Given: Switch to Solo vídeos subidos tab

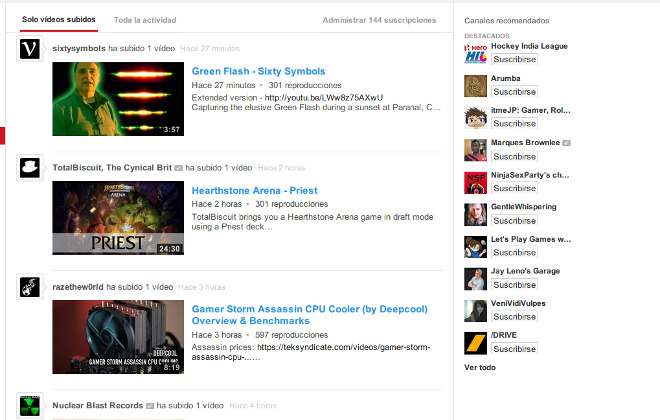Looking at the screenshot, I should point(59,20).
